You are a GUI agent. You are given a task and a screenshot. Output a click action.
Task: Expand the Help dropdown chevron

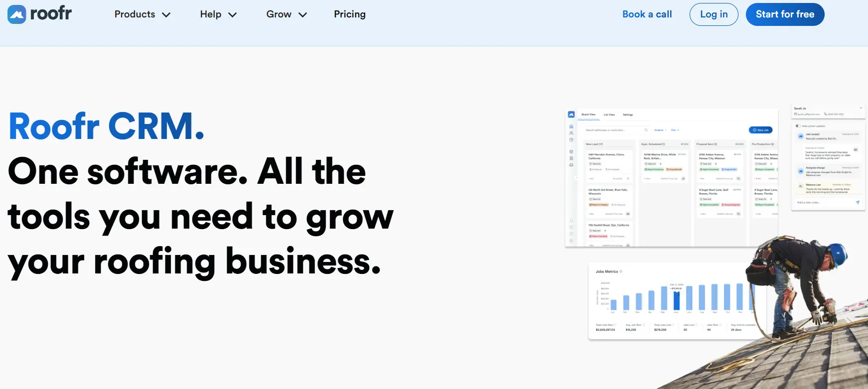(x=232, y=15)
